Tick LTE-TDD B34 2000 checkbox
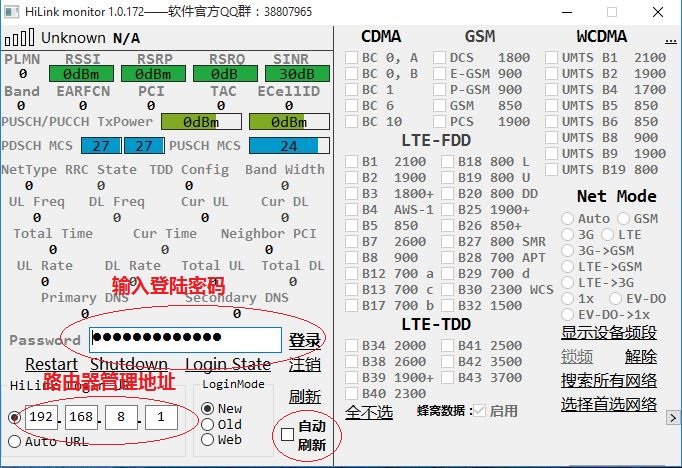Screen dimensions: 682x468 pyautogui.click(x=351, y=345)
